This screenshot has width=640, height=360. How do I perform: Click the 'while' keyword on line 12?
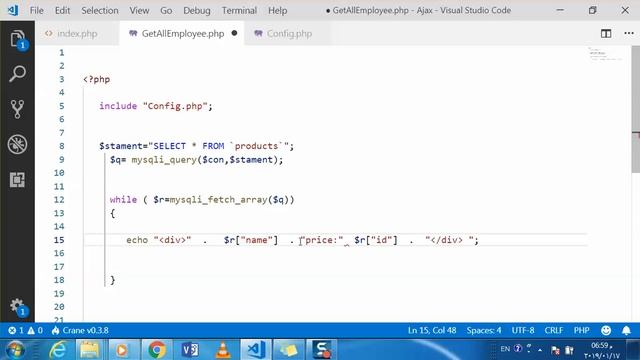click(x=123, y=200)
